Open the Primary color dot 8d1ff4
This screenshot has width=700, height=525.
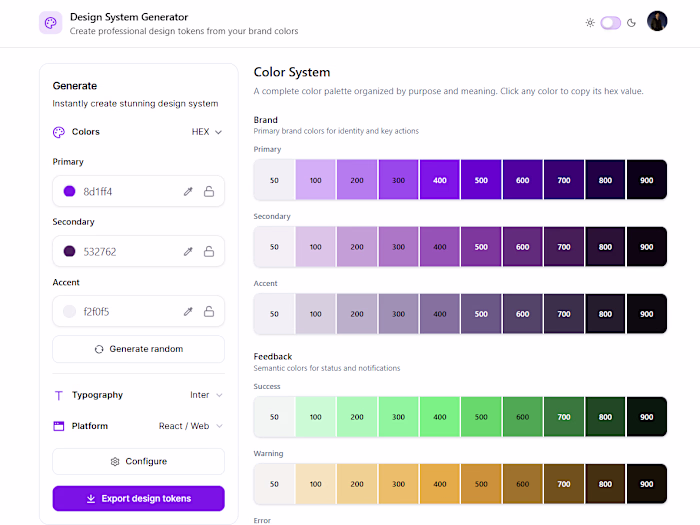70,191
